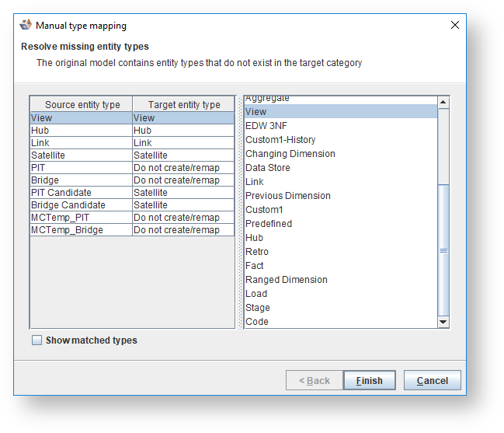Choose Stage in the target type list
The width and height of the screenshot is (504, 433).
pos(341,308)
